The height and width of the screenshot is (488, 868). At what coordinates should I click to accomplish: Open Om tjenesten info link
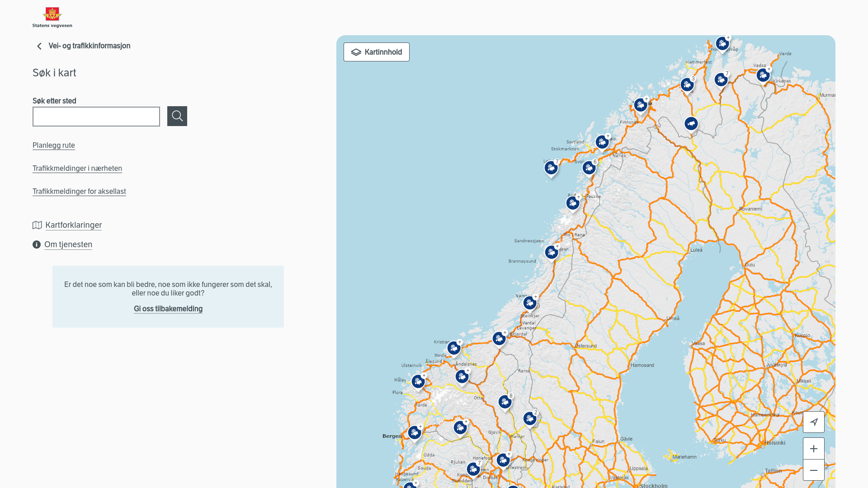(68, 244)
